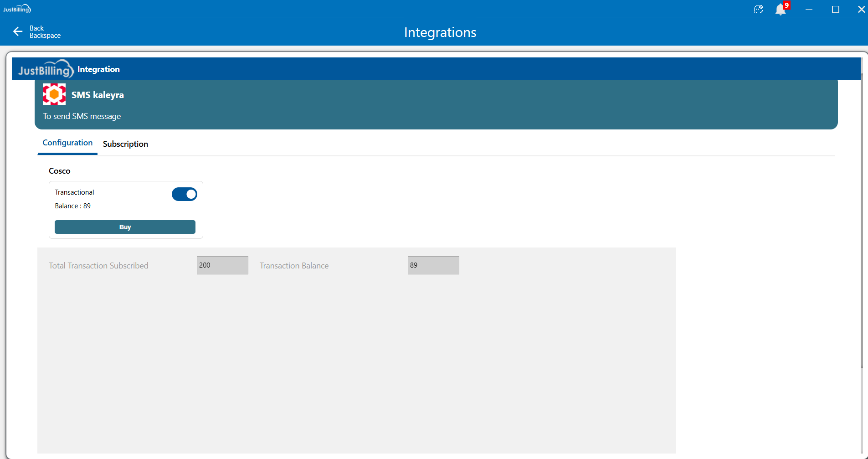
Task: Click the back arrow icon
Action: click(18, 31)
